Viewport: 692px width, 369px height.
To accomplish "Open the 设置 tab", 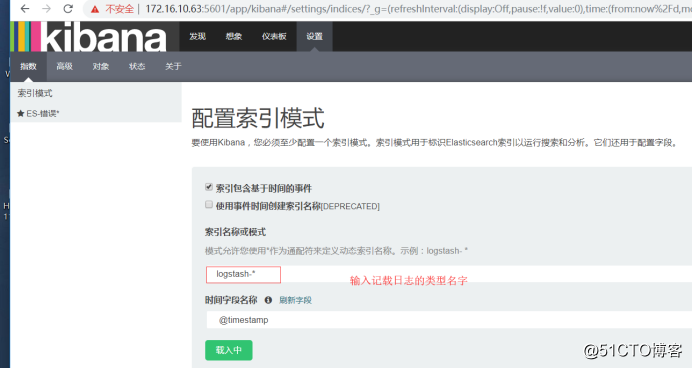I will [315, 37].
